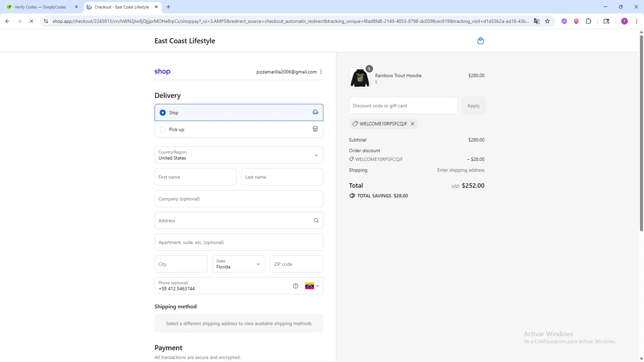Screen dimensions: 644x362
Task: Bookmark this page with the star
Action: 547,21
